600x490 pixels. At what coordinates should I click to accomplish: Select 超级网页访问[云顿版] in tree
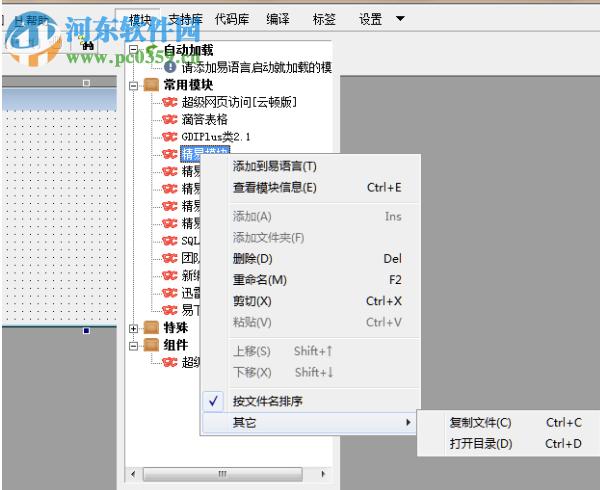click(x=239, y=102)
